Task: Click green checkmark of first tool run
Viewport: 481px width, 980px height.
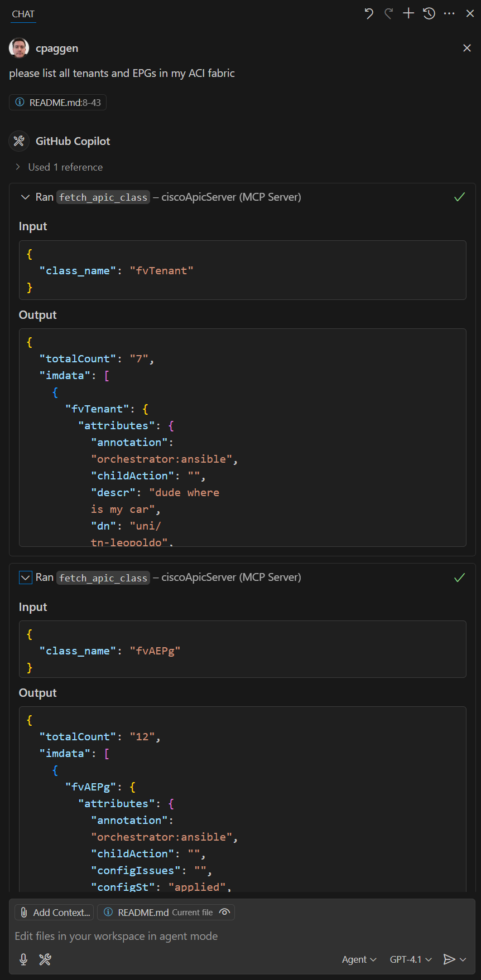Action: [x=459, y=197]
